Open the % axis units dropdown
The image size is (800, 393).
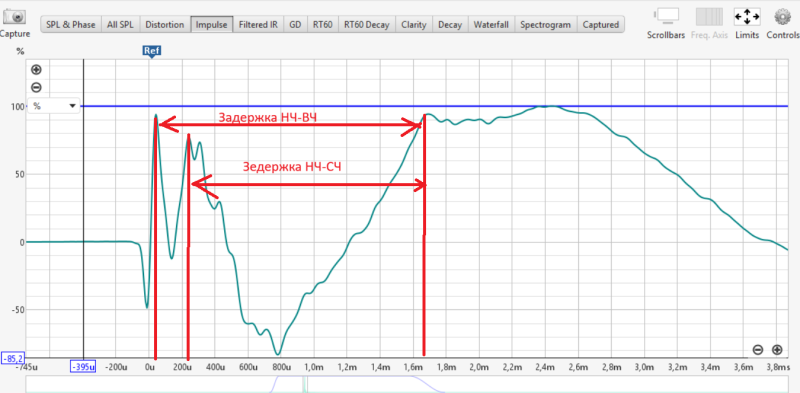(x=54, y=106)
